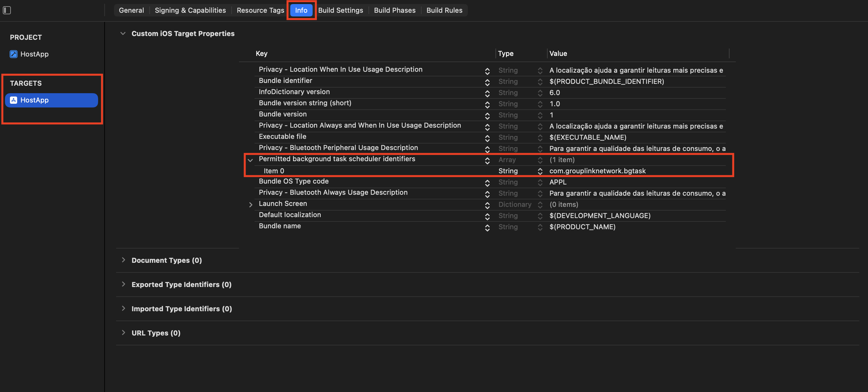Switch to Signing & Capabilities tab

(x=190, y=11)
